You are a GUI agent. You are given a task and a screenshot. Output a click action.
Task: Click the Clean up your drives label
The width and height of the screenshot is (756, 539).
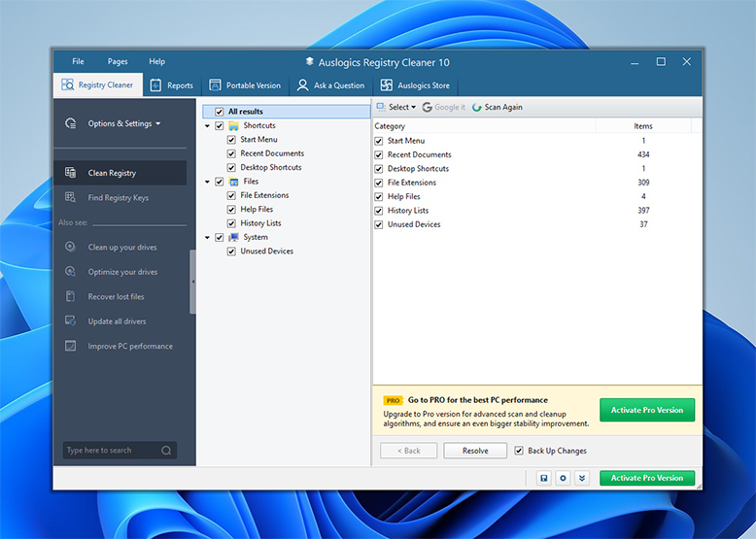(x=122, y=247)
